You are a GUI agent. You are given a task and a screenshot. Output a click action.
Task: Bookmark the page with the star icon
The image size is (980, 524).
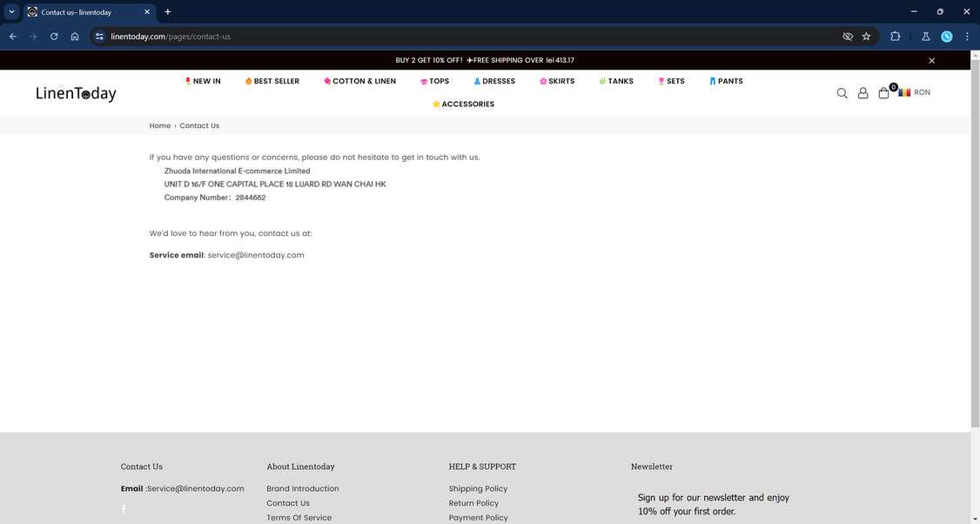point(866,36)
